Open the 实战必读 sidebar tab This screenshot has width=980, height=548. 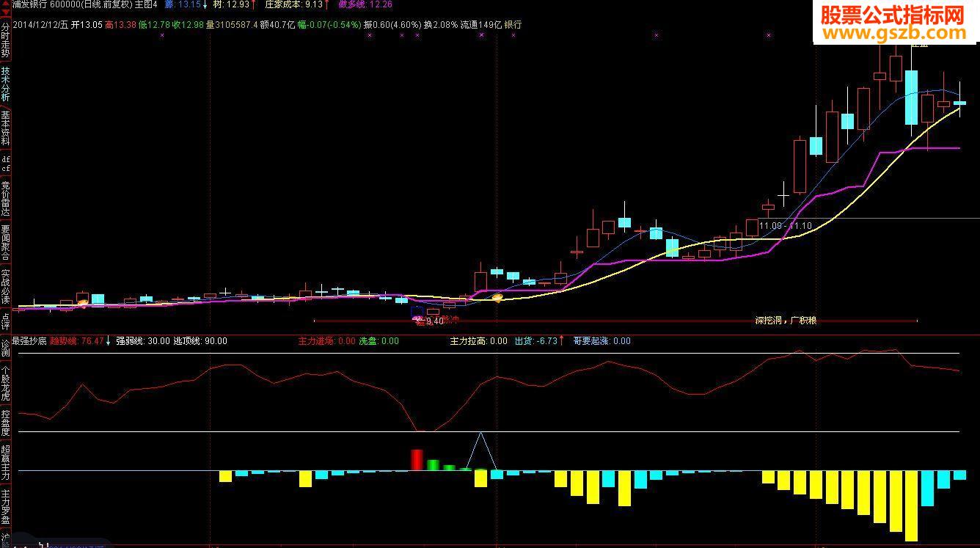(5, 287)
